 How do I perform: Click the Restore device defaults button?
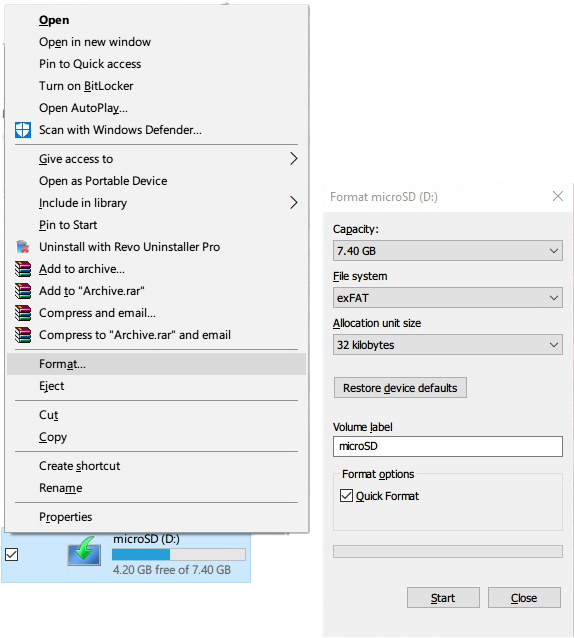[x=400, y=388]
